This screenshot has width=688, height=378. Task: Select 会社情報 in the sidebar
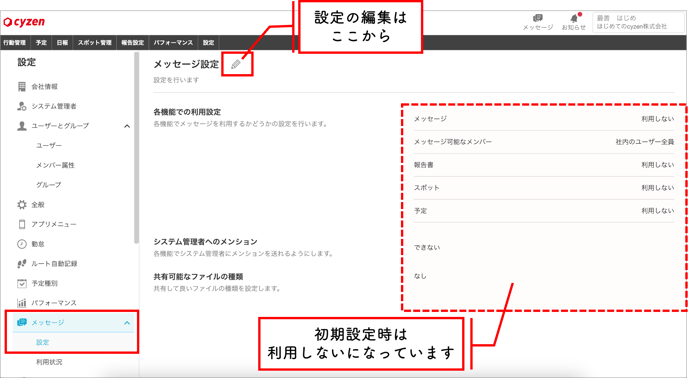[x=44, y=86]
